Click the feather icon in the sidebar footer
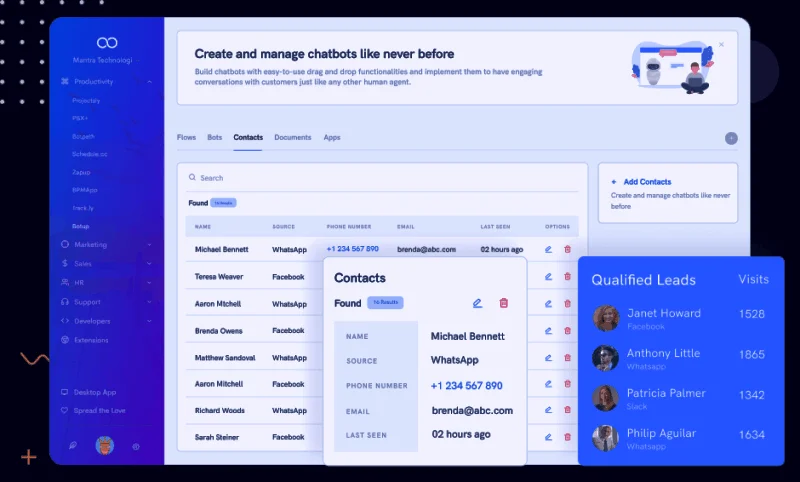Screen dimensions: 800x482 pyautogui.click(x=73, y=446)
